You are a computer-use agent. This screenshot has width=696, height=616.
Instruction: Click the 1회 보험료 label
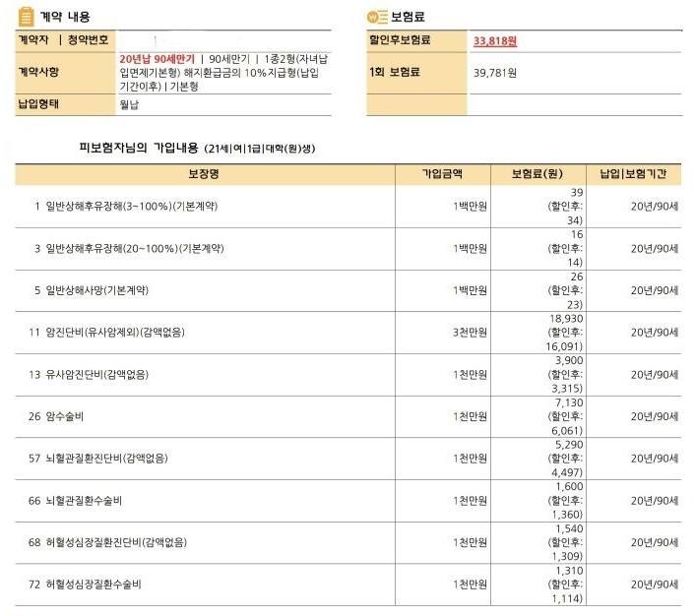(x=395, y=72)
